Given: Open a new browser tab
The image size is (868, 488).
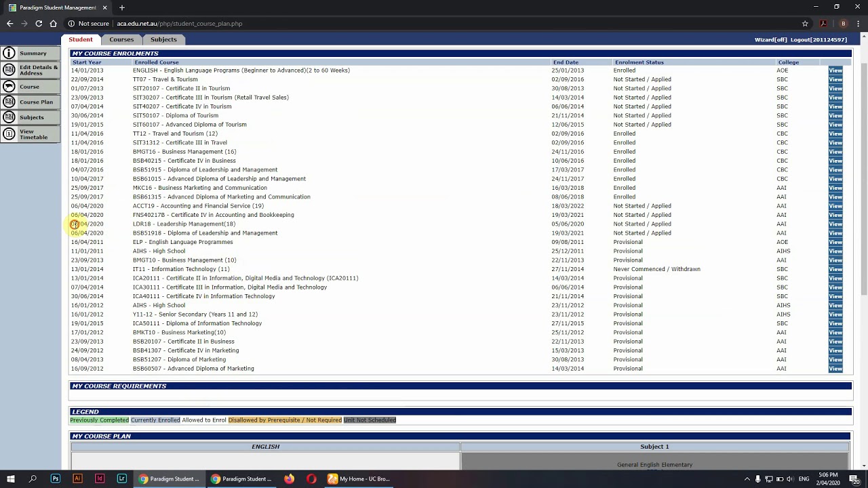Looking at the screenshot, I should tap(122, 7).
